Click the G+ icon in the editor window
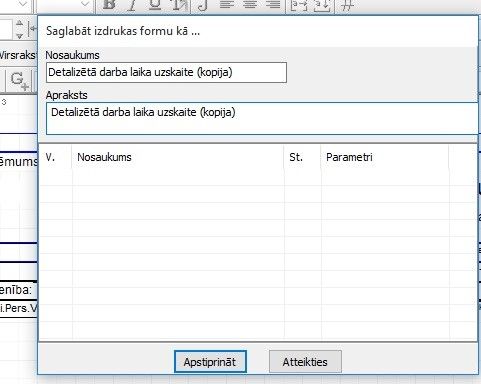The image size is (481, 384). [19, 81]
